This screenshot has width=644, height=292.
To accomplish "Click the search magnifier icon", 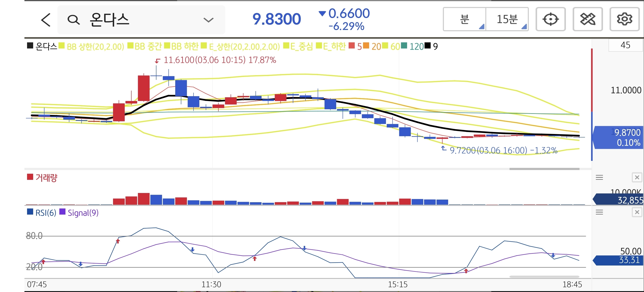I will pos(74,20).
